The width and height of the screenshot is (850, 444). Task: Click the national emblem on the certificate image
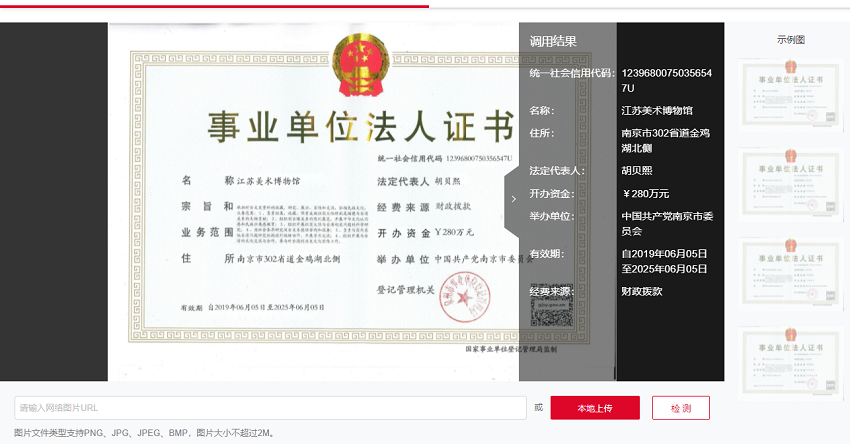[360, 65]
